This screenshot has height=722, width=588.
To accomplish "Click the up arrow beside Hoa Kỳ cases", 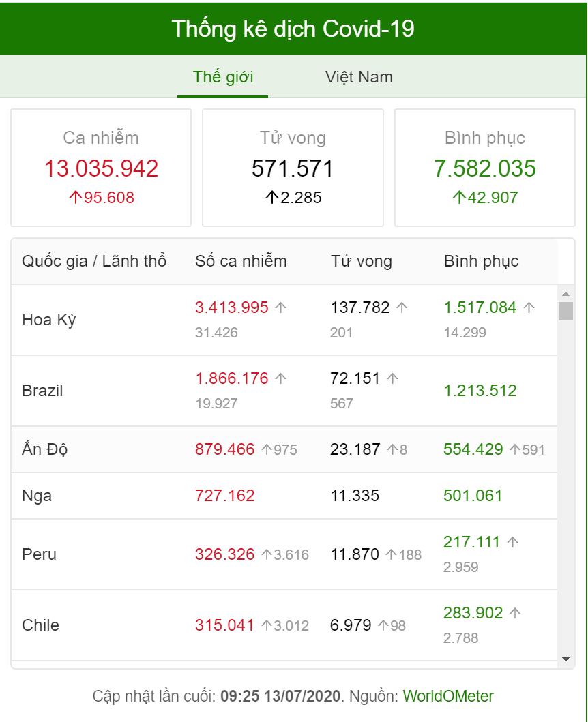I will (x=280, y=308).
